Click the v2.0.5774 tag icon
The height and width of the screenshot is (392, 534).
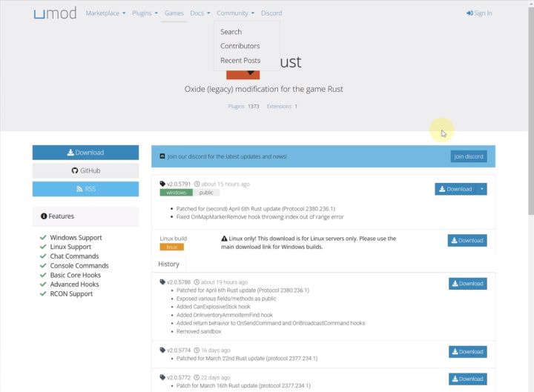(162, 350)
